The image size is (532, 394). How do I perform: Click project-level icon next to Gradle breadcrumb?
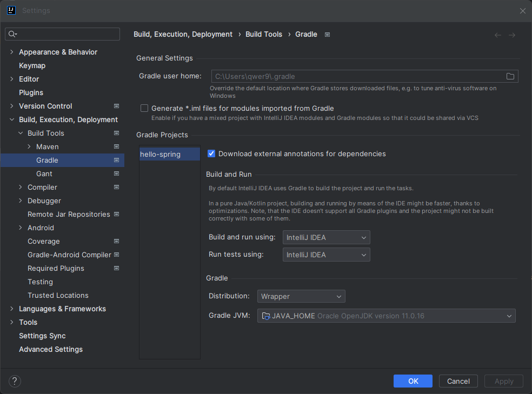327,35
